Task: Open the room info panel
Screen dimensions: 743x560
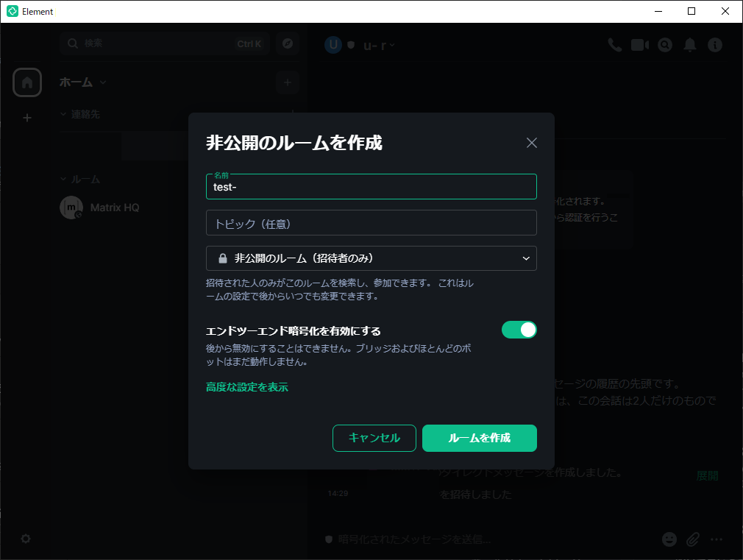Action: (x=715, y=45)
